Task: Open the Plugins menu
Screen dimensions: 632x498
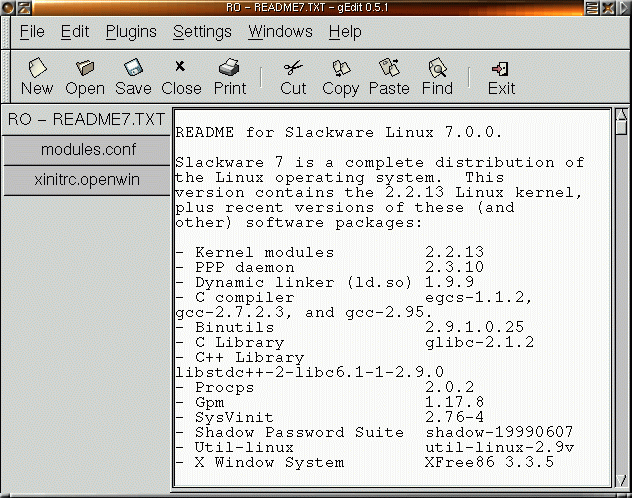Action: [131, 31]
